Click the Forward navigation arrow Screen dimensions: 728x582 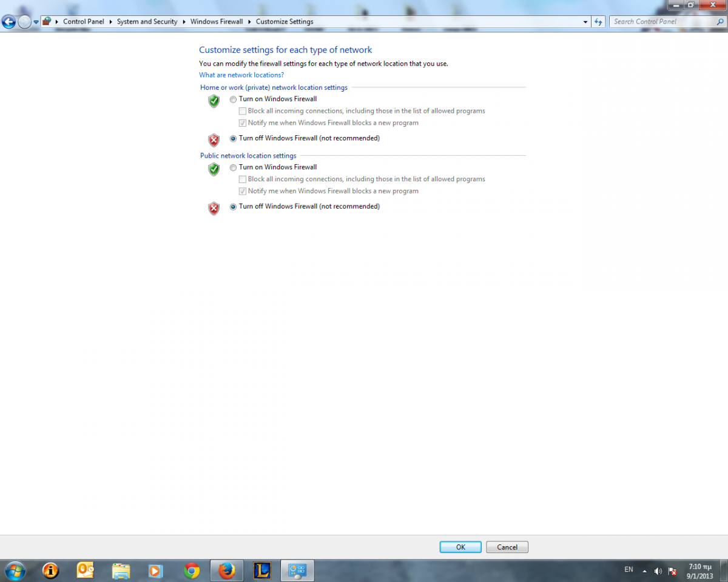tap(24, 22)
